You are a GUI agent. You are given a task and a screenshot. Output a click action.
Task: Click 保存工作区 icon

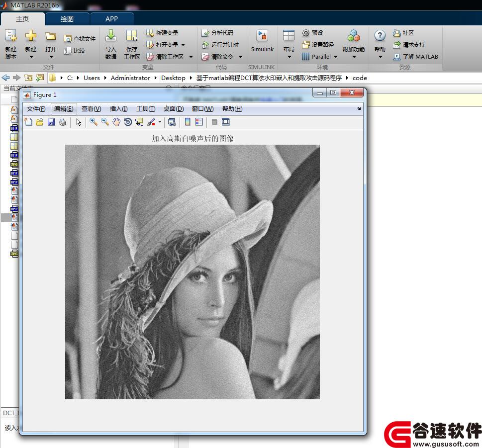132,44
